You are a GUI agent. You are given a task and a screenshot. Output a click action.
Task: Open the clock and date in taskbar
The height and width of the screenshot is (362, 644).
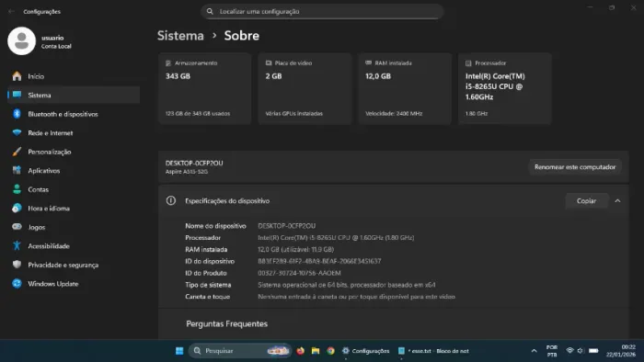pos(620,351)
